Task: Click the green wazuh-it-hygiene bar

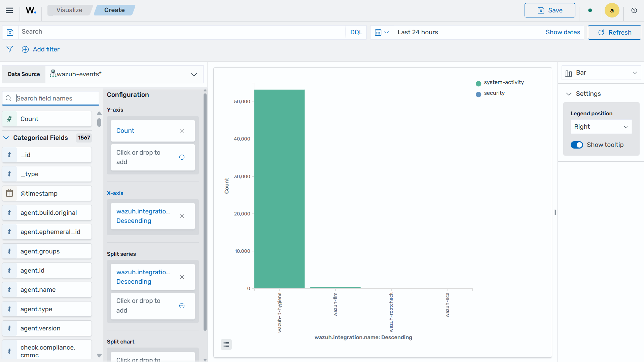Action: tap(279, 189)
